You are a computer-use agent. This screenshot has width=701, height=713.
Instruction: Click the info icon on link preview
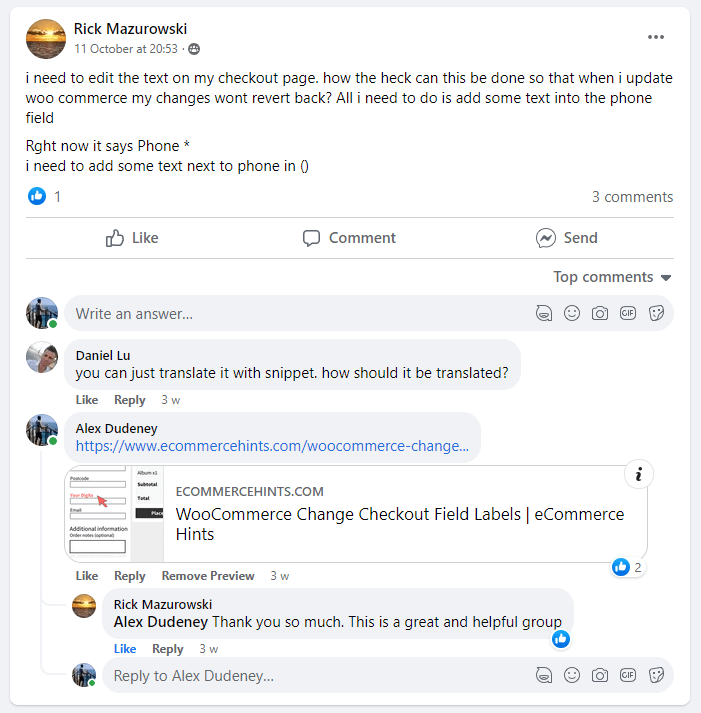point(638,474)
